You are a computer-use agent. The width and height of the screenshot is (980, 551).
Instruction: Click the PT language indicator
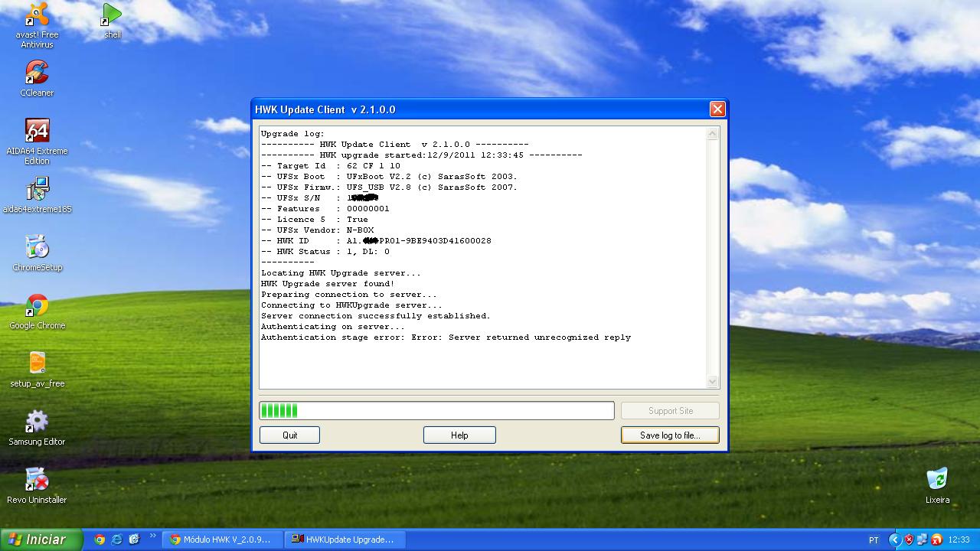pyautogui.click(x=874, y=540)
